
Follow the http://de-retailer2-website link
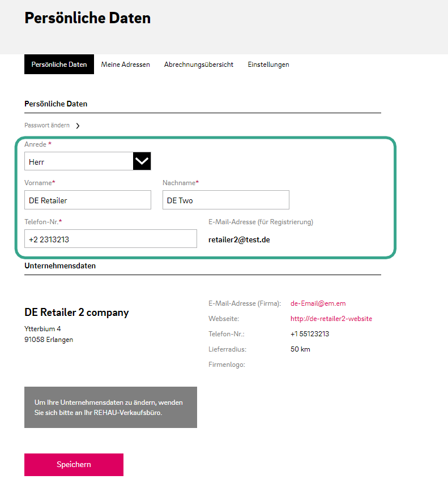pos(331,319)
